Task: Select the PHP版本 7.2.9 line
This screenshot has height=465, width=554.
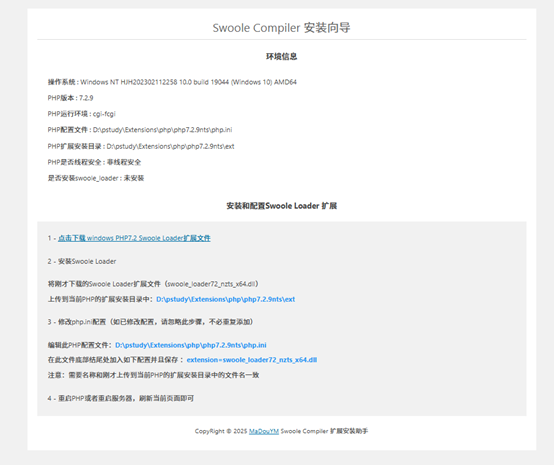Action: (x=71, y=98)
